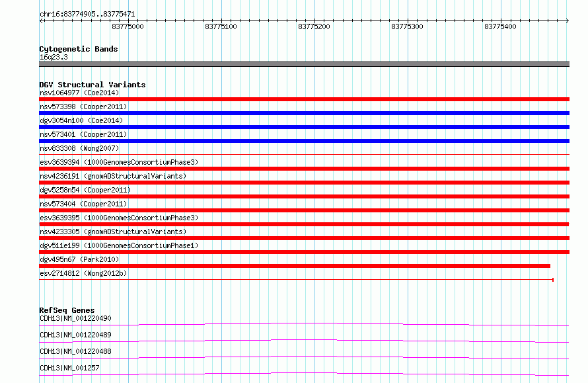
Task: Click the 83775100 ruler coordinate
Action: pos(221,26)
